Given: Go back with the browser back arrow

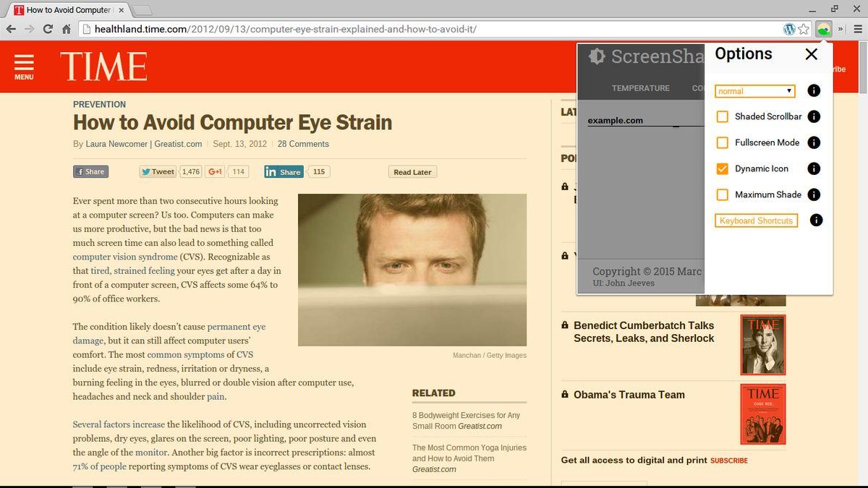Looking at the screenshot, I should tap(11, 29).
